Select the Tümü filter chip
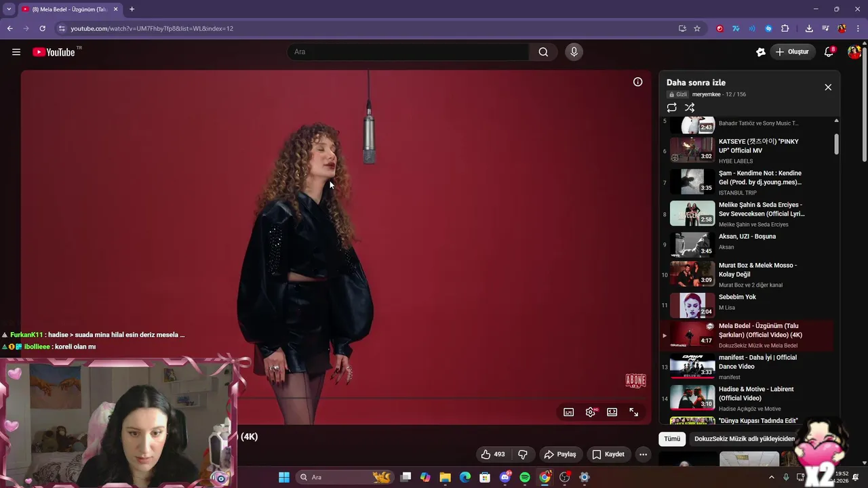The height and width of the screenshot is (488, 868). coord(672,439)
